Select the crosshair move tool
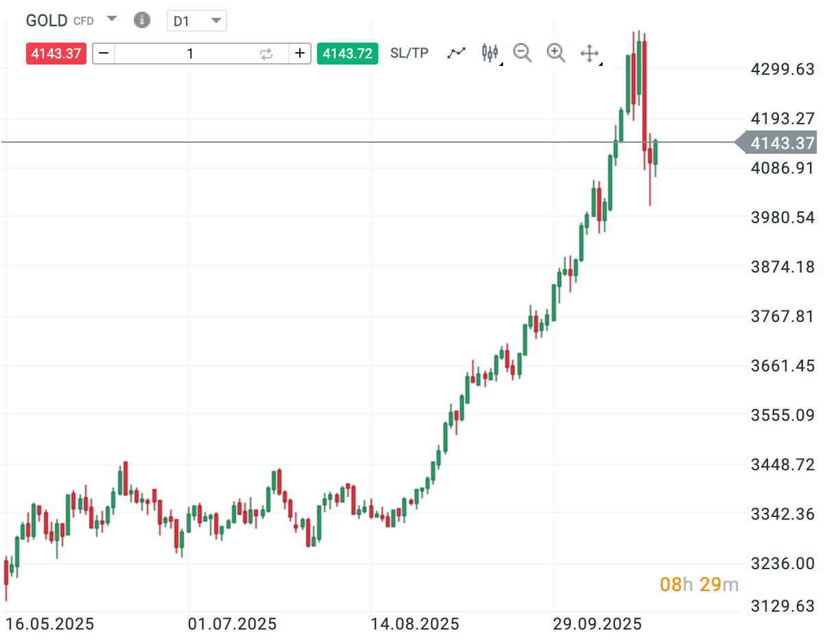Screen dimensions: 825x644 pyautogui.click(x=590, y=53)
